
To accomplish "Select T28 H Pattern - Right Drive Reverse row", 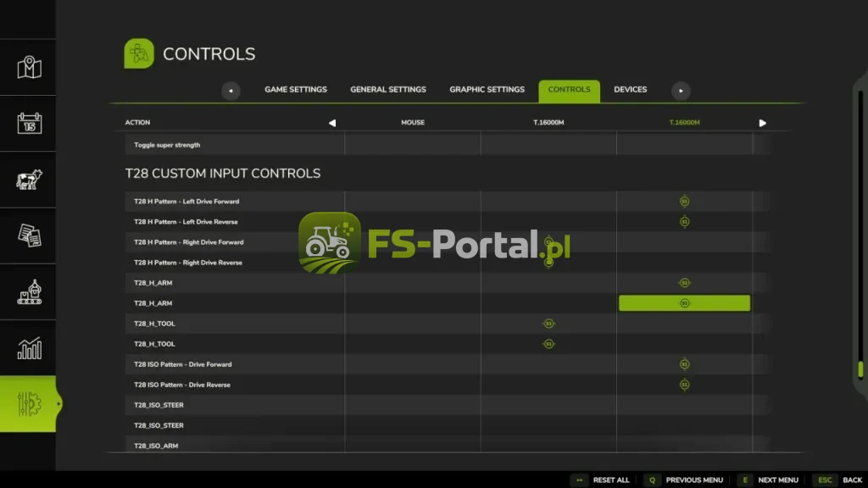I will point(448,263).
